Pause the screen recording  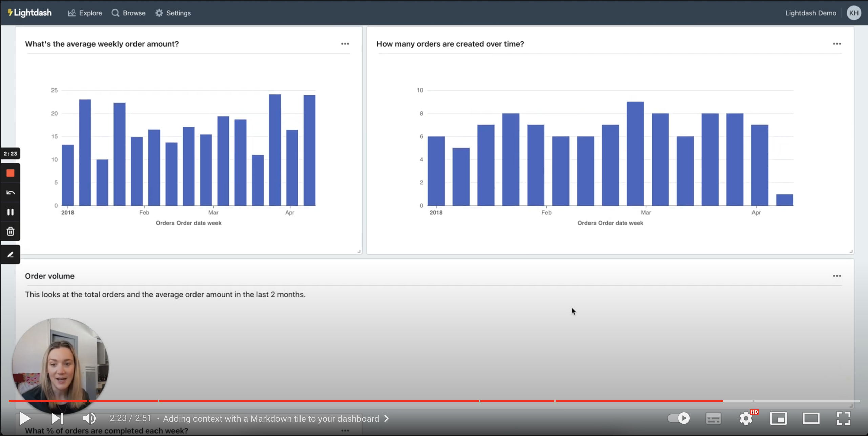(10, 212)
